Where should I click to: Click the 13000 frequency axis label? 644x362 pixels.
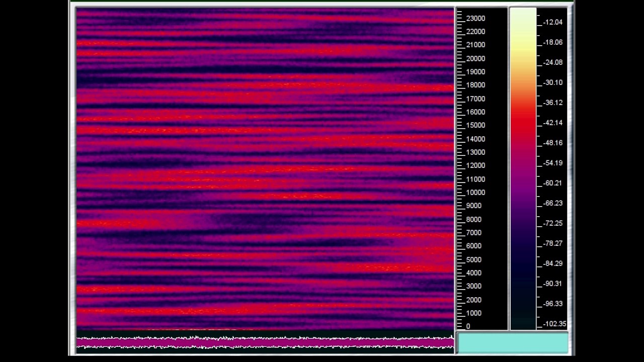point(475,152)
